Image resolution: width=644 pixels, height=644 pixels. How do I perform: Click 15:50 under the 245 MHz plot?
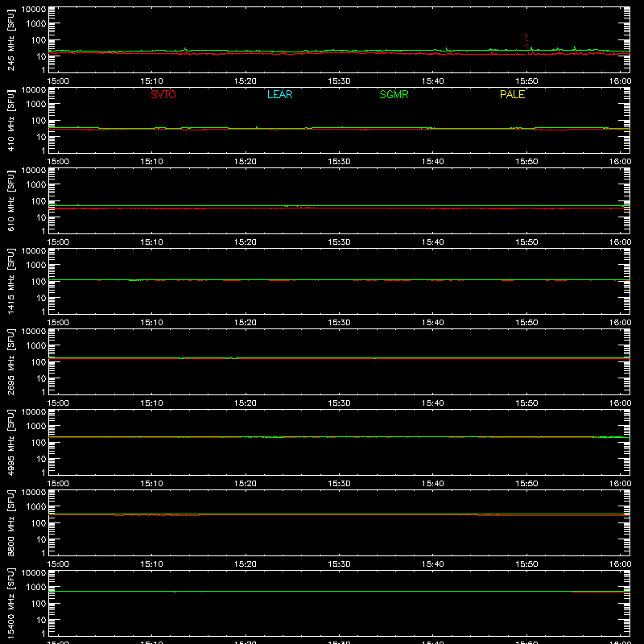coord(526,81)
